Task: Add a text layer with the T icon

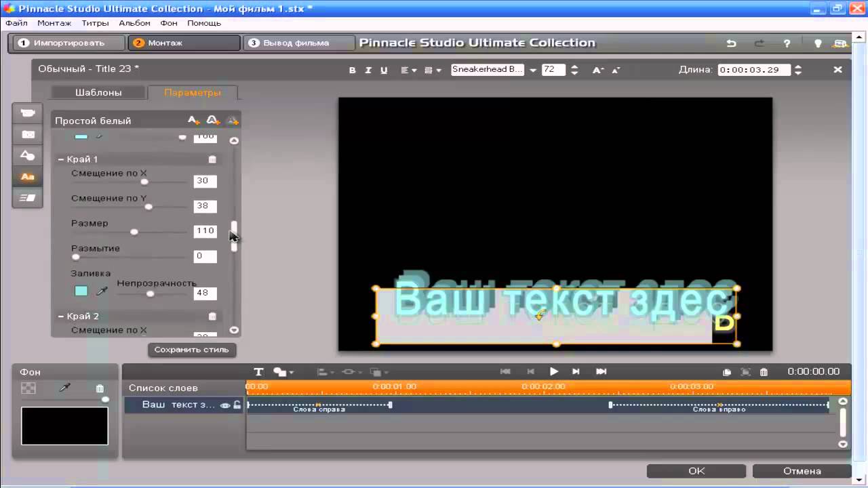Action: click(258, 371)
